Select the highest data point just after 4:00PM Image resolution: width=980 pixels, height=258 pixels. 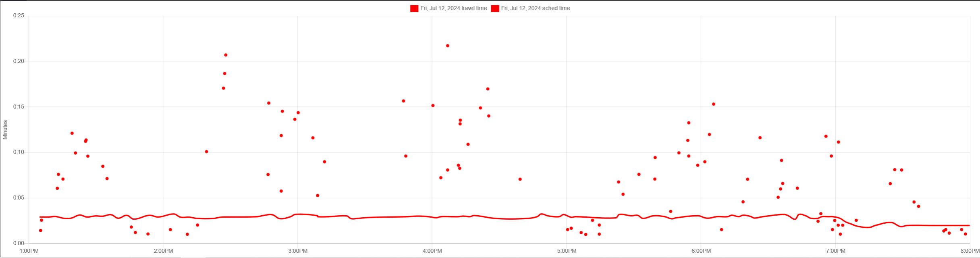click(x=447, y=46)
